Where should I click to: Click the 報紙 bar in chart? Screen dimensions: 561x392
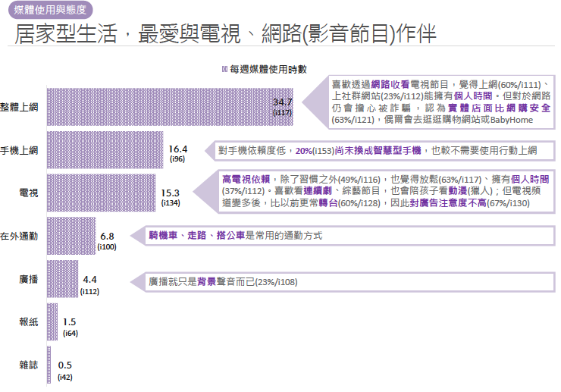52,321
